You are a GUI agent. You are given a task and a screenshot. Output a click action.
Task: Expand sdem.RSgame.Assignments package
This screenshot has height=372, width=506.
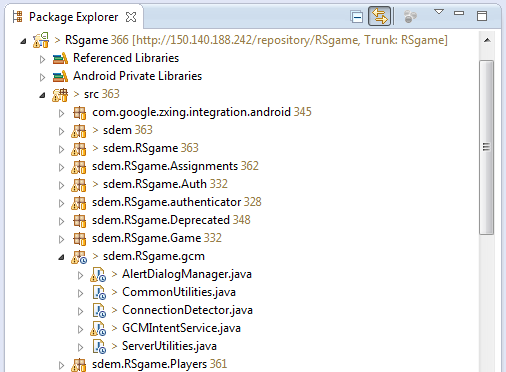point(61,167)
